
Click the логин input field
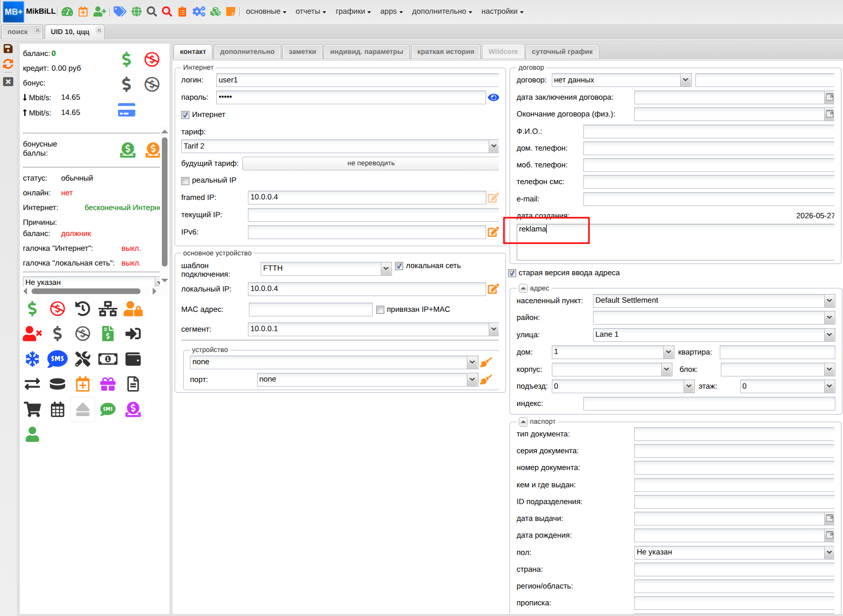pyautogui.click(x=358, y=80)
